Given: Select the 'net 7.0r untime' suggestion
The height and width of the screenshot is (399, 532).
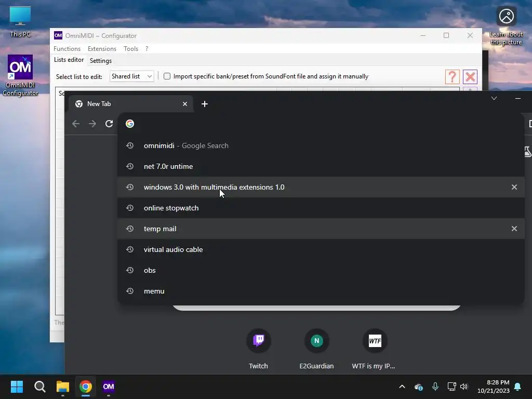Looking at the screenshot, I should pos(321,166).
